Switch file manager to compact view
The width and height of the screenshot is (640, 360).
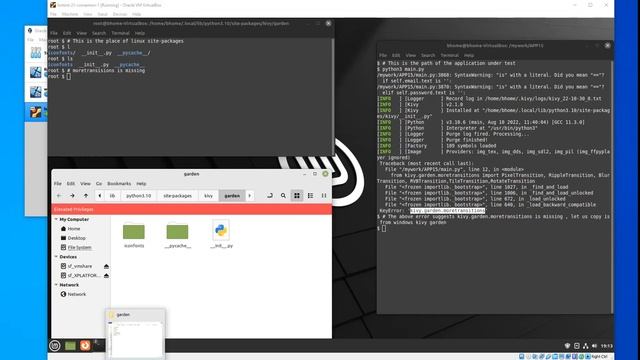324,196
